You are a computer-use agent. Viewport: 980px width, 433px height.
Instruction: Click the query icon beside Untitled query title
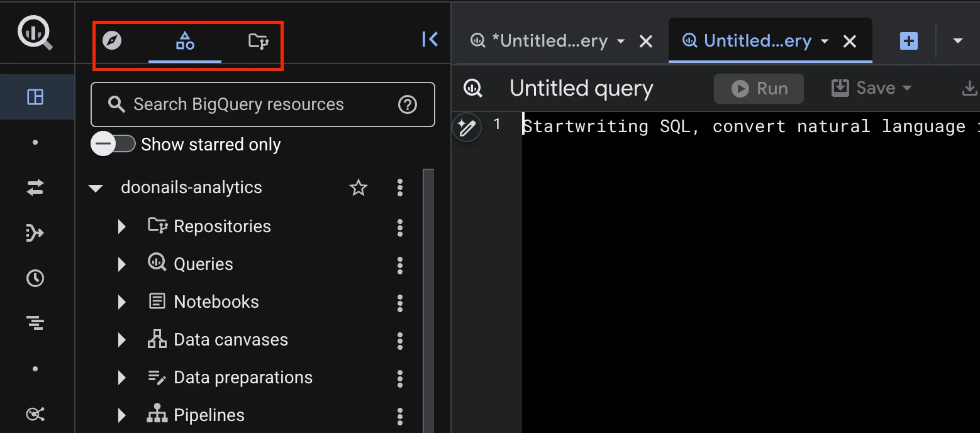[x=473, y=88]
